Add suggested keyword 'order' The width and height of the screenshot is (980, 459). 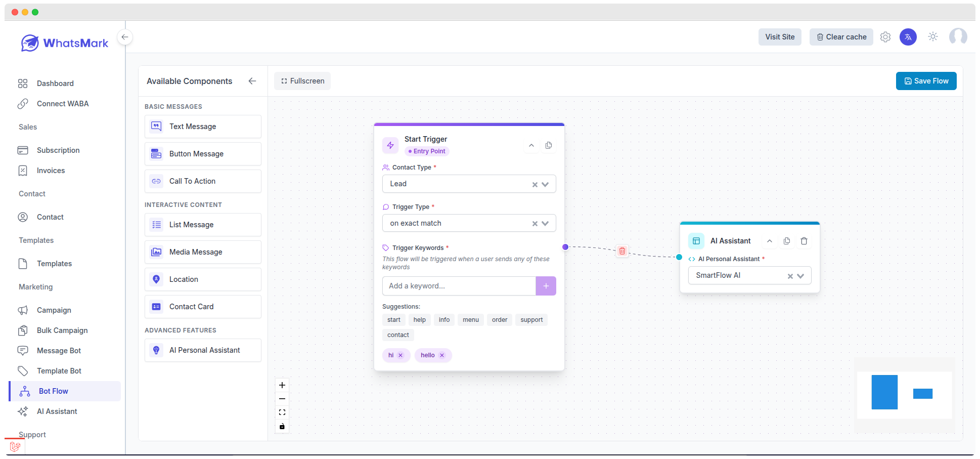pos(500,320)
